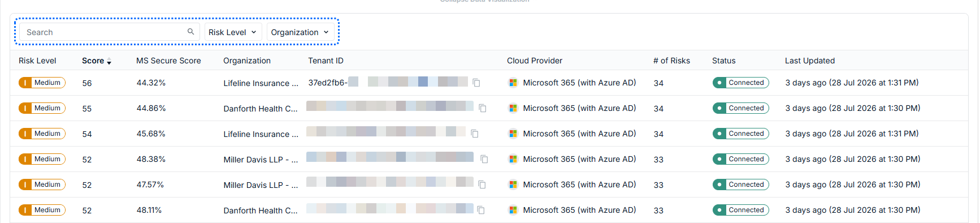Click Microsoft logo in 48.11% row

[513, 210]
